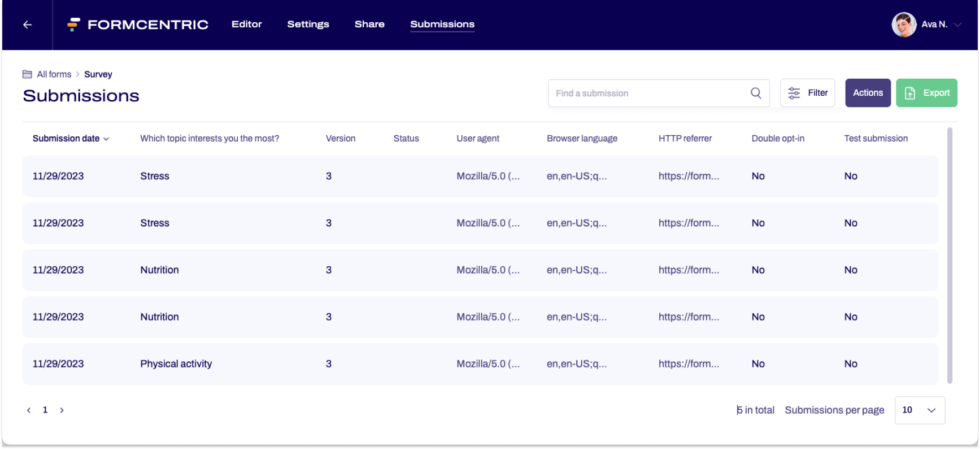Click the Formcentric logo icon

74,24
